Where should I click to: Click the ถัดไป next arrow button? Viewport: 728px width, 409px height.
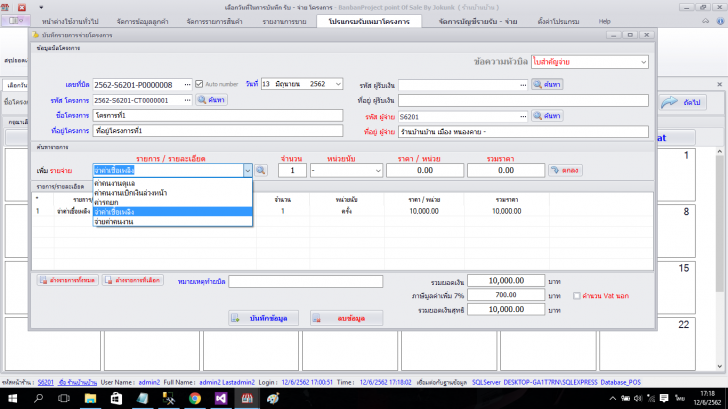click(683, 102)
